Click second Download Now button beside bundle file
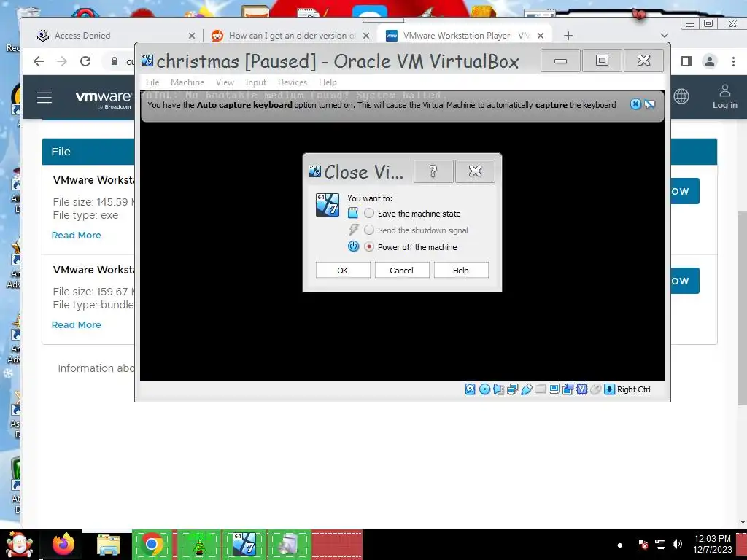747x560 pixels. [684, 281]
